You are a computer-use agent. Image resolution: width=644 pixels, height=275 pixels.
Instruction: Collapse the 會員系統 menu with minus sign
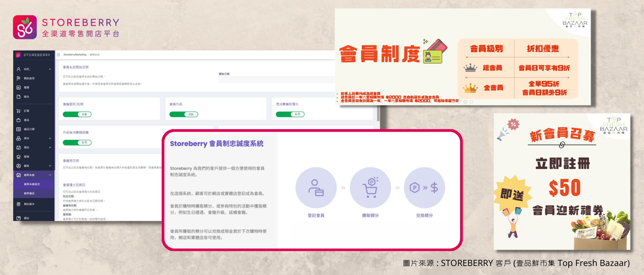[x=50, y=175]
